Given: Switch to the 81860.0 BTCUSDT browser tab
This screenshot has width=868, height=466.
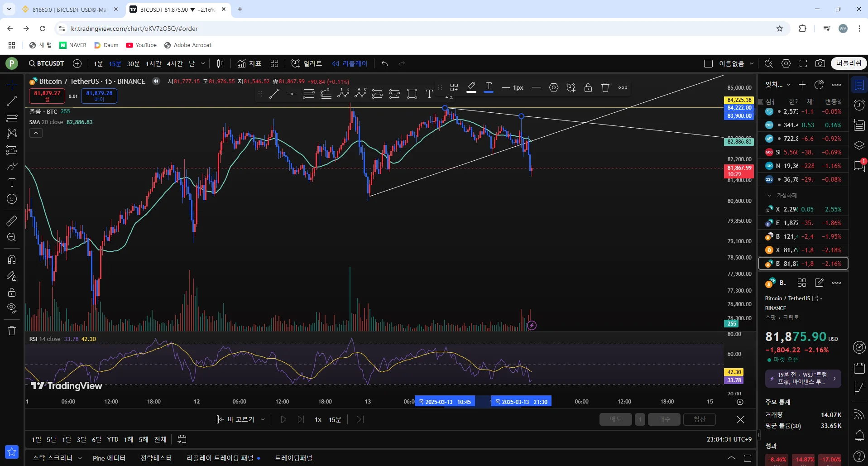Looking at the screenshot, I should [x=70, y=9].
